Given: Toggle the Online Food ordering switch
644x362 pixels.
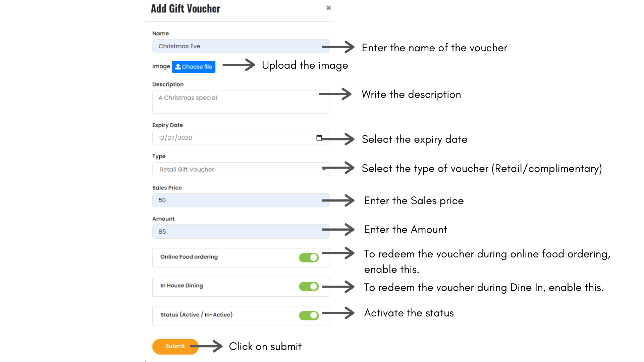Looking at the screenshot, I should coord(309,257).
